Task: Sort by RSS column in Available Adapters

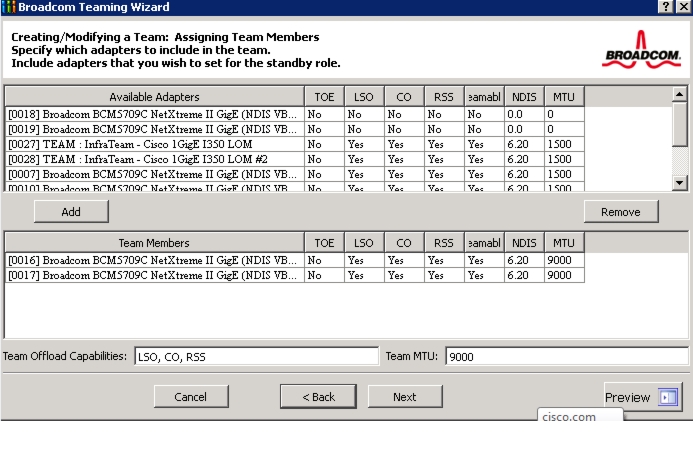Action: pos(444,97)
